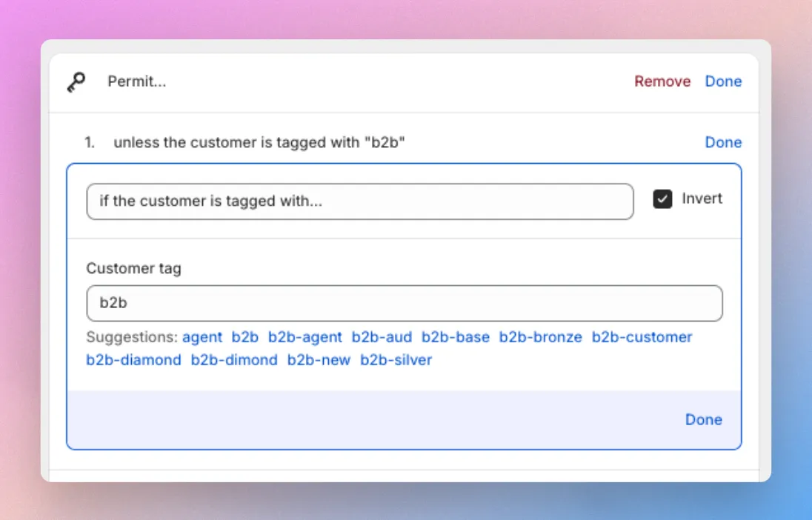
Task: Select the "agent" tag suggestion
Action: [x=202, y=337]
